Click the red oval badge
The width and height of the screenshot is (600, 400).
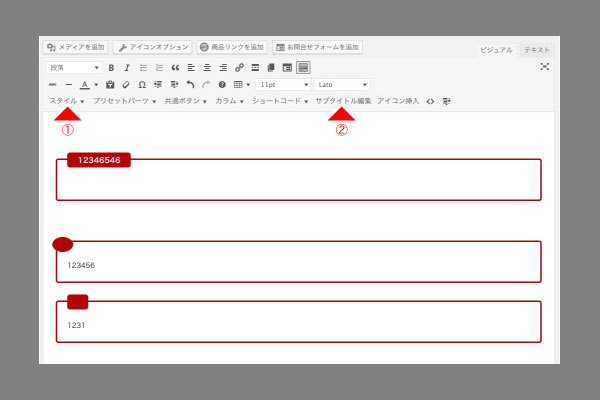63,244
